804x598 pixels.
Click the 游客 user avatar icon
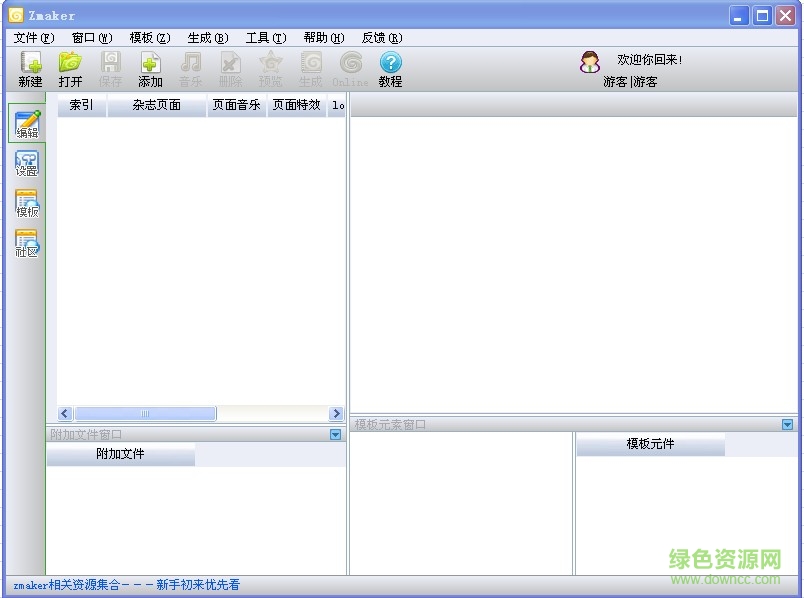(x=590, y=62)
